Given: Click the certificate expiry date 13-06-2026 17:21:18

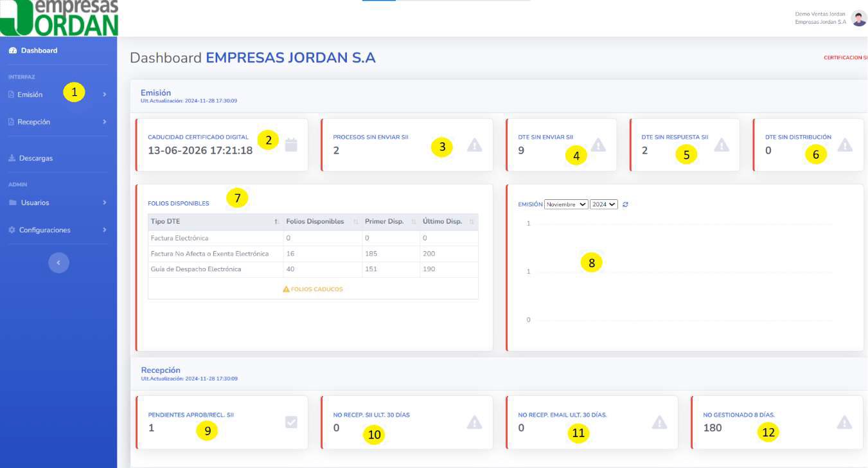Looking at the screenshot, I should click(200, 151).
